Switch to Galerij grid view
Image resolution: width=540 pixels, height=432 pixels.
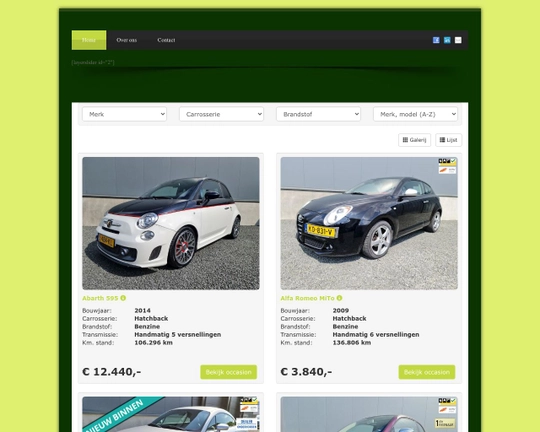coord(414,140)
